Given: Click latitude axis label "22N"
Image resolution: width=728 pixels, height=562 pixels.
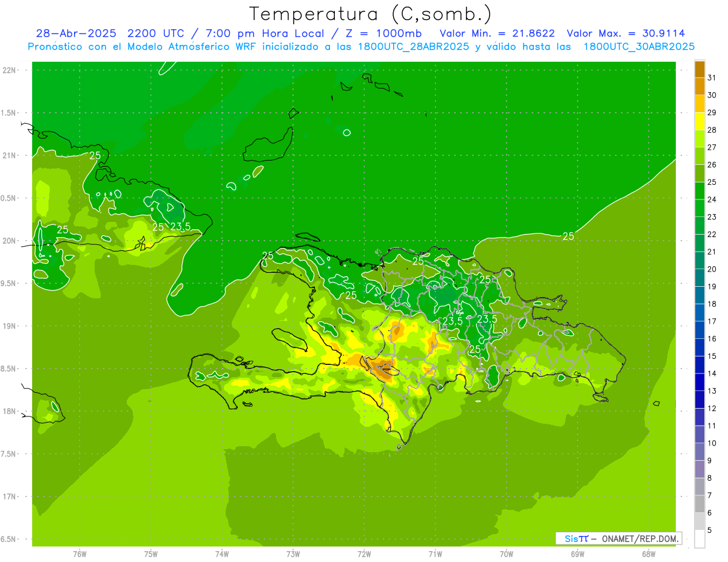Looking at the screenshot, I should (10, 70).
